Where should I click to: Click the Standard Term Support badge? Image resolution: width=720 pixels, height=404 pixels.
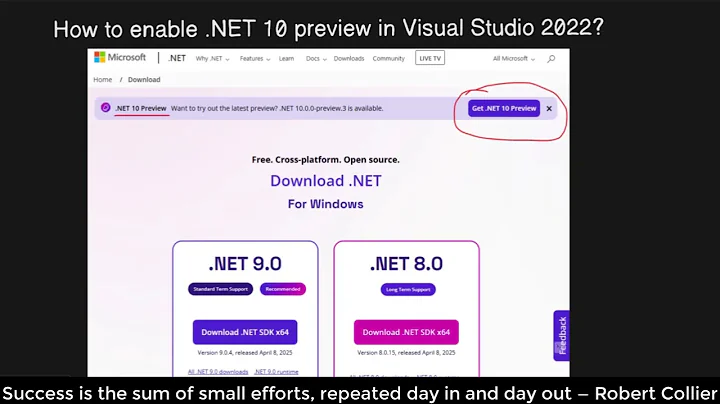point(220,289)
